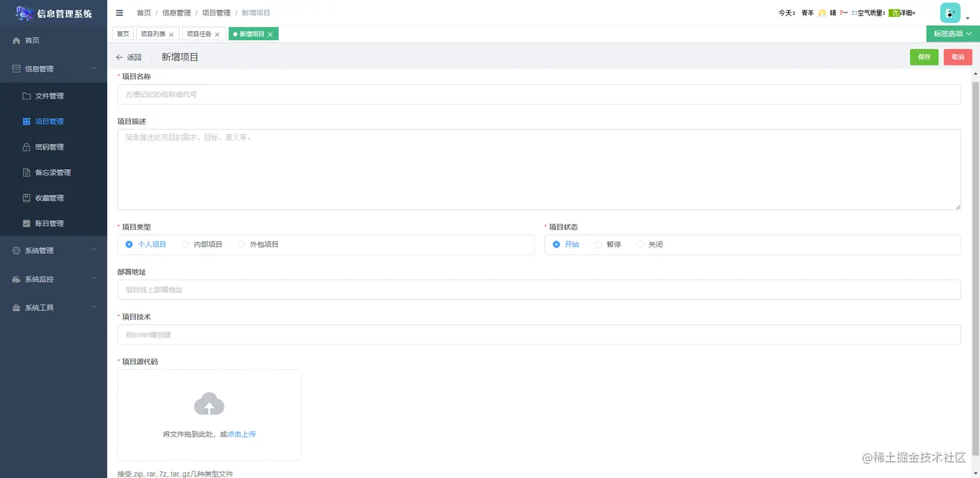980x478 pixels.
Task: Open 账目管理 in sidebar
Action: 53,223
